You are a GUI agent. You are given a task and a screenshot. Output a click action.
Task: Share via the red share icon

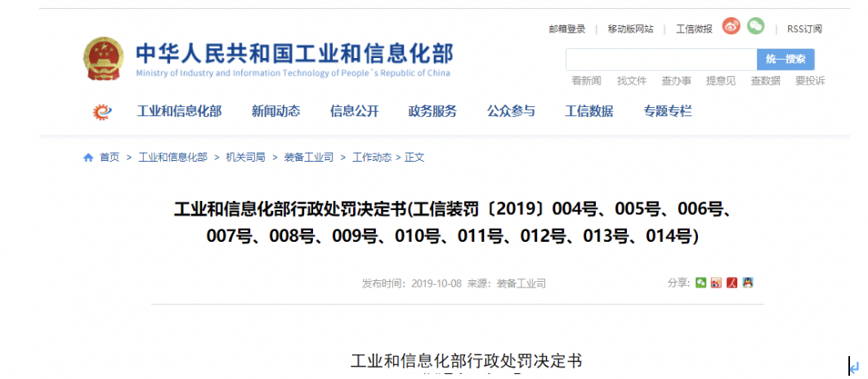(732, 283)
